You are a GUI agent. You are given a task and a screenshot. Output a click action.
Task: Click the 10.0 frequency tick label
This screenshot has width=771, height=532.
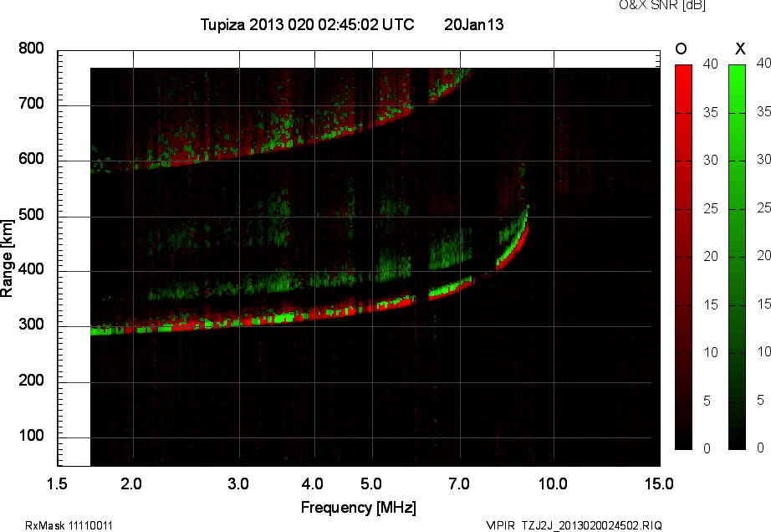(x=553, y=483)
